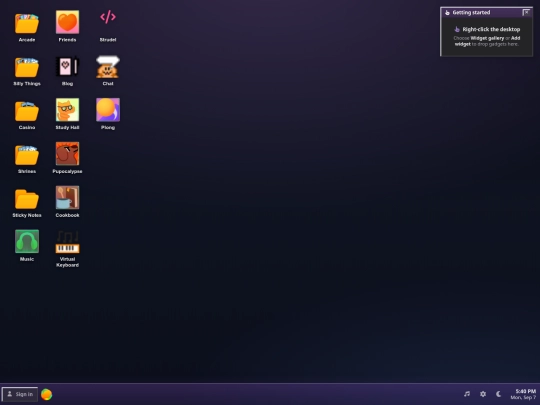540x405 pixels.
Task: Open the Shrines folder
Action: (27, 155)
